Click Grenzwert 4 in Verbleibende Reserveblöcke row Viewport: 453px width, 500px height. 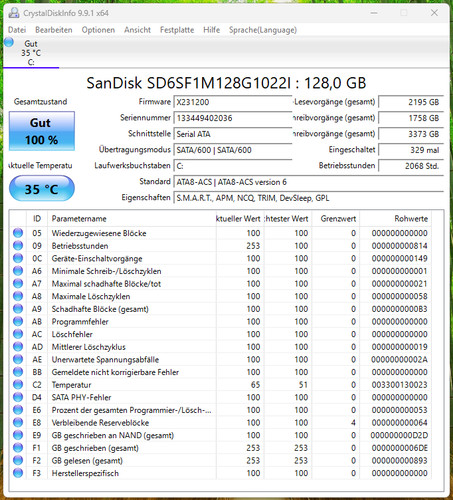point(353,423)
